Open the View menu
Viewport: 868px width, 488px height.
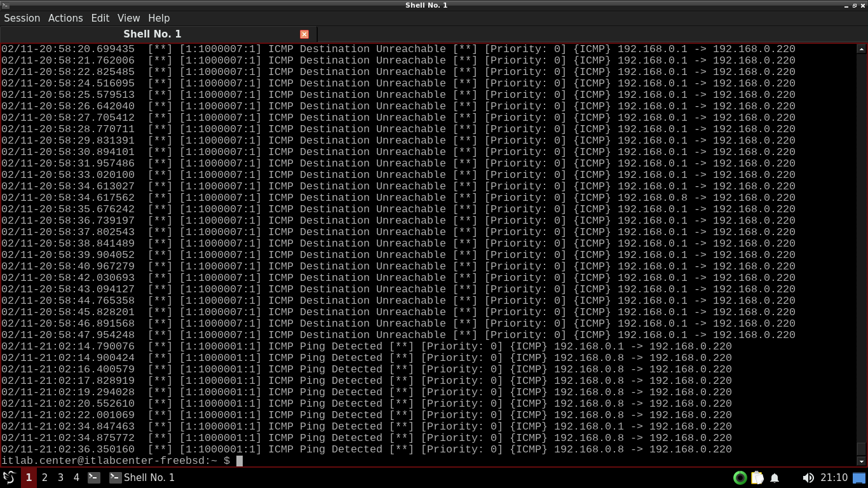[x=128, y=18]
